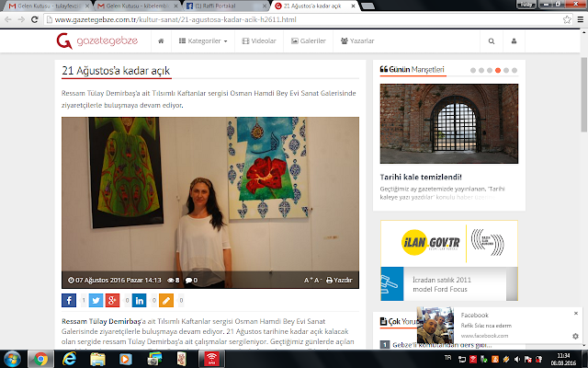This screenshot has width=588, height=368.
Task: Click the comment count bubble icon
Action: coord(188,280)
